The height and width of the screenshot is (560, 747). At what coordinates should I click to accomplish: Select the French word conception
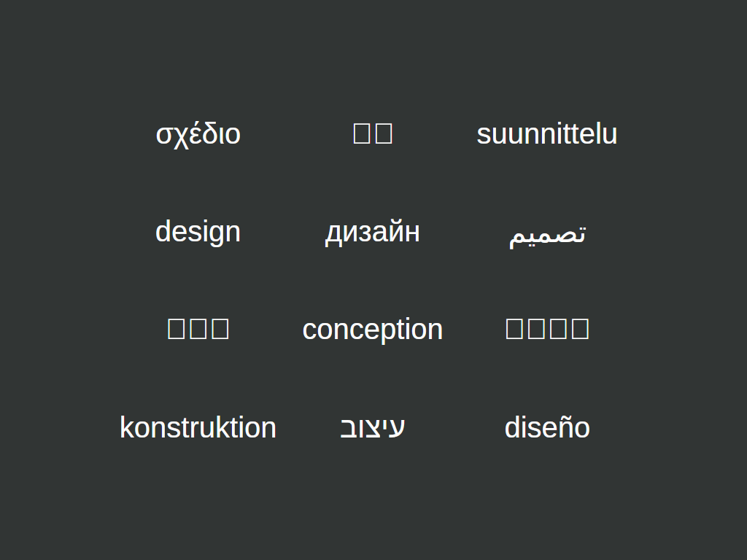[x=372, y=330]
